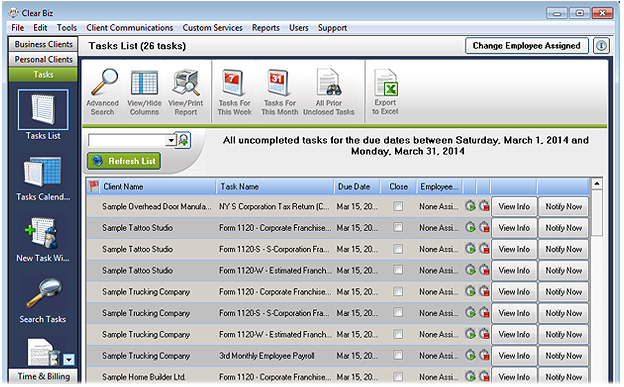Open Custom Services menu

(213, 28)
